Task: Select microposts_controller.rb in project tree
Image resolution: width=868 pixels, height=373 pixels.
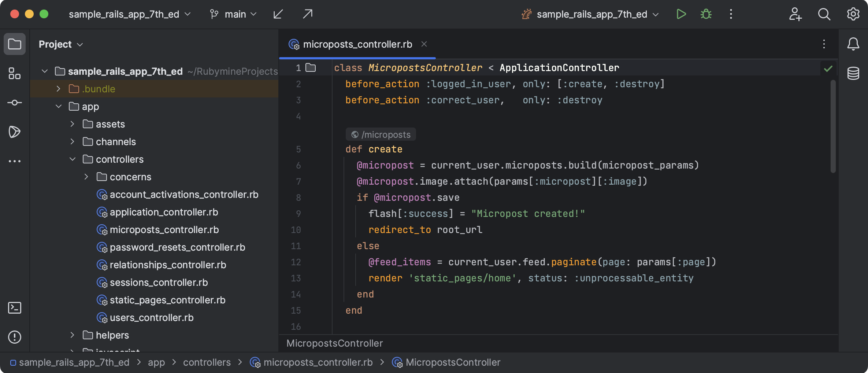Action: pyautogui.click(x=157, y=230)
